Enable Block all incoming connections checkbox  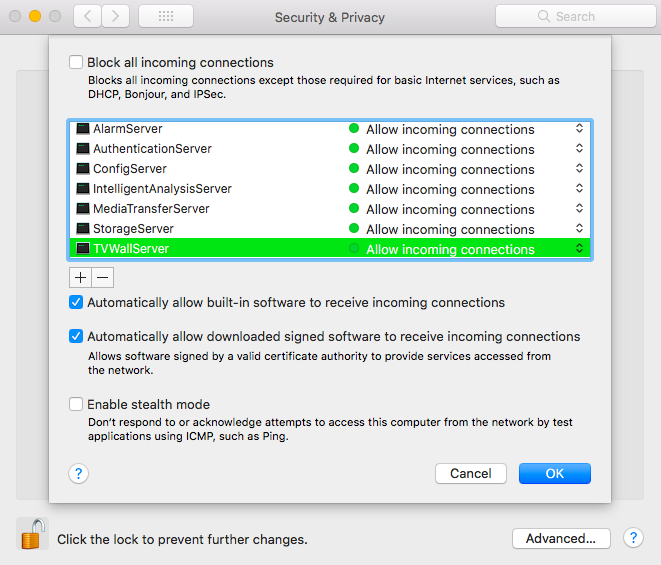point(76,62)
